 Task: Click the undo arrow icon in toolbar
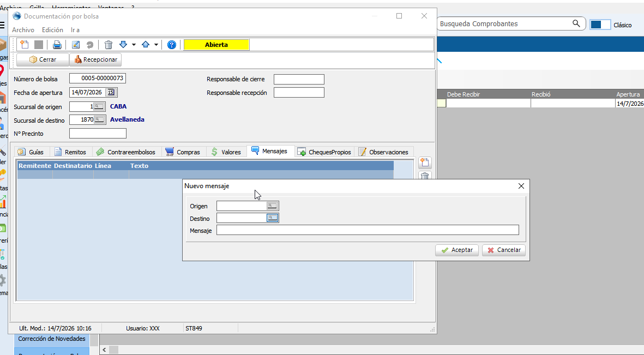click(x=89, y=45)
